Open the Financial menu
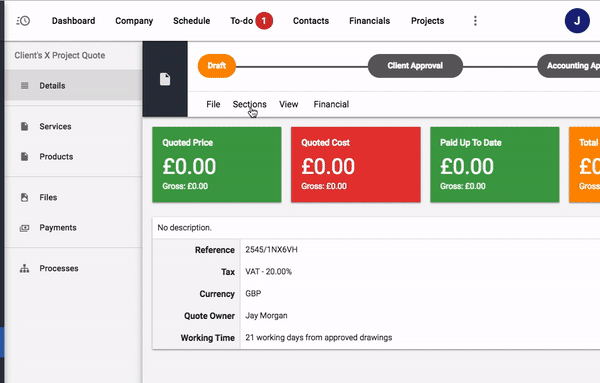600x383 pixels. click(331, 104)
